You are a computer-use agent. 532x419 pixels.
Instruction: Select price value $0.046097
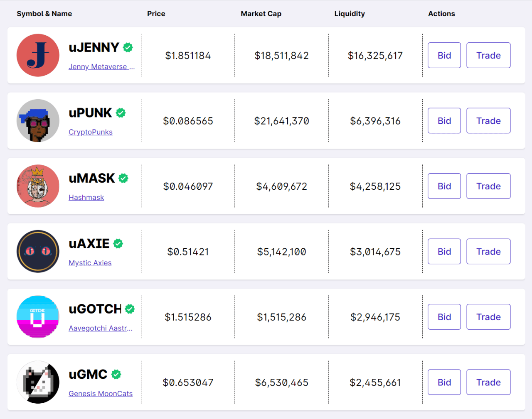pyautogui.click(x=188, y=186)
